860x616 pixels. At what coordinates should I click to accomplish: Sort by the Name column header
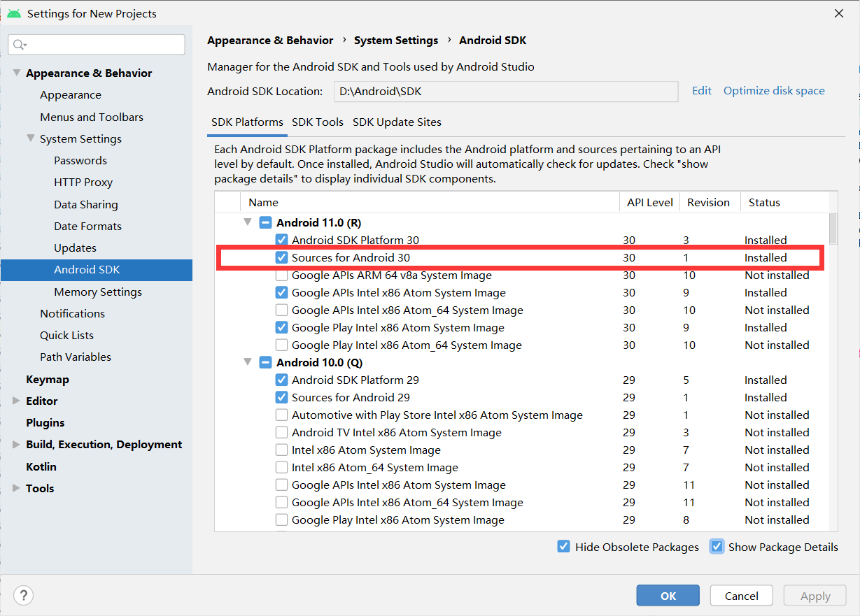coord(430,203)
